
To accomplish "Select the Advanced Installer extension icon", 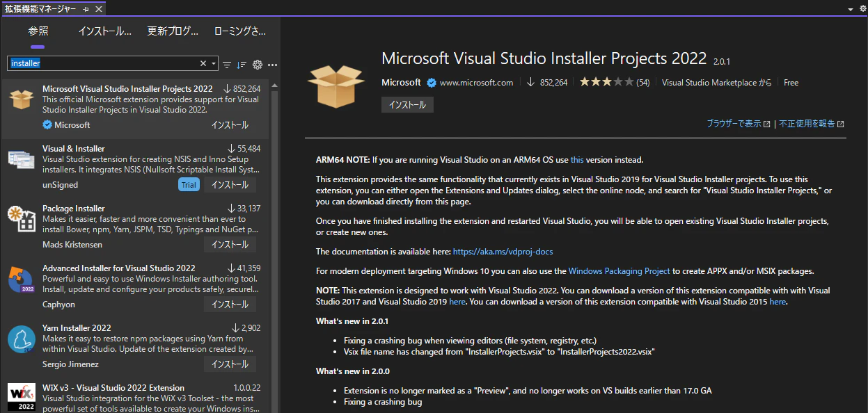I will (x=21, y=279).
